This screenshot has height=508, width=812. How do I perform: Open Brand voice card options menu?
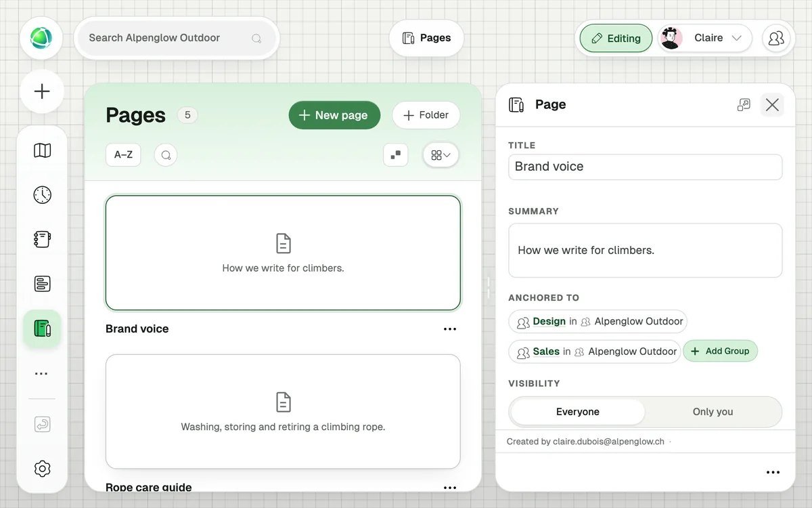tap(450, 329)
